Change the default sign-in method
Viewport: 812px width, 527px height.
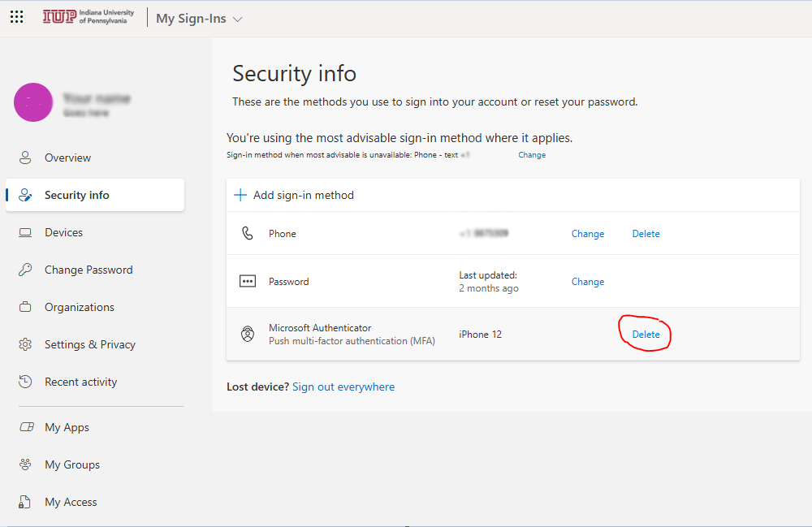coord(532,155)
